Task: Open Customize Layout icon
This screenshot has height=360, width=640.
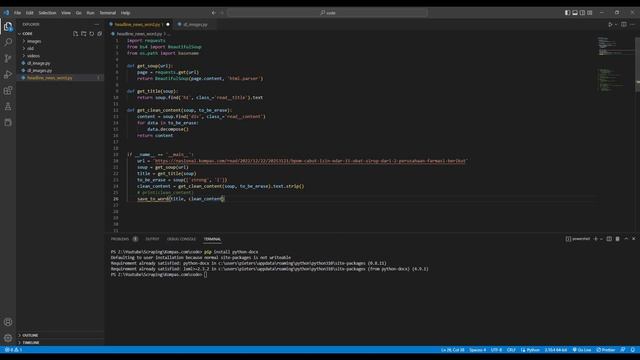Action: [x=590, y=13]
